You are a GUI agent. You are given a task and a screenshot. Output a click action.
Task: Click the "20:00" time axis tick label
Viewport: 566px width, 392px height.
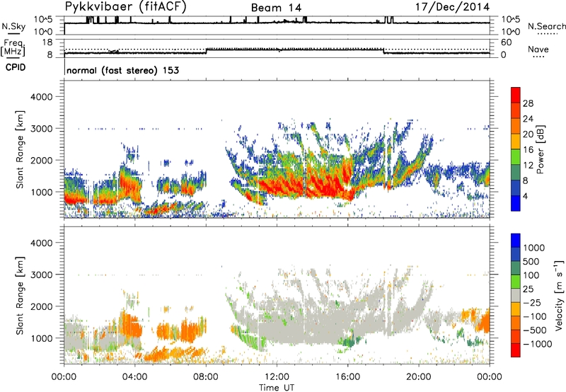click(419, 377)
